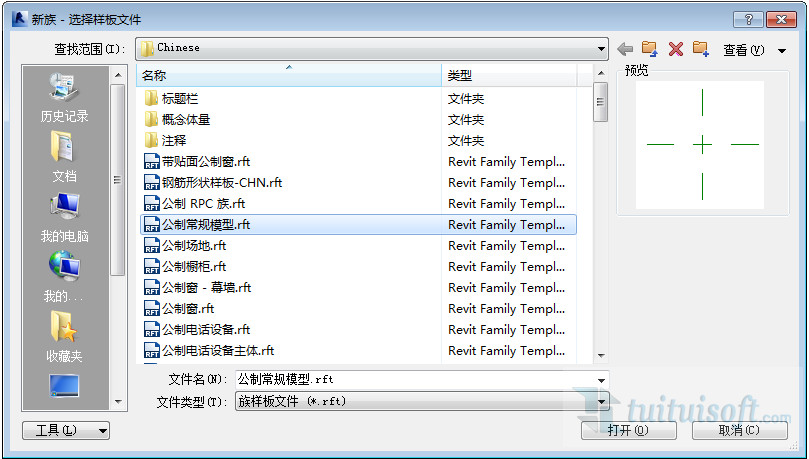This screenshot has width=809, height=459.
Task: Click the back arrow navigation icon
Action: pos(625,49)
